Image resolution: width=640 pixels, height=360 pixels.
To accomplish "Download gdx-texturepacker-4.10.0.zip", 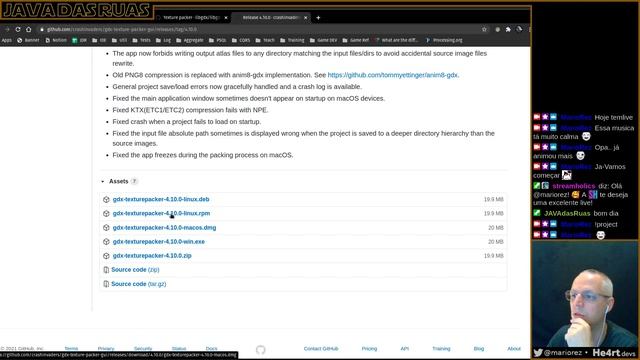I will pos(152,256).
